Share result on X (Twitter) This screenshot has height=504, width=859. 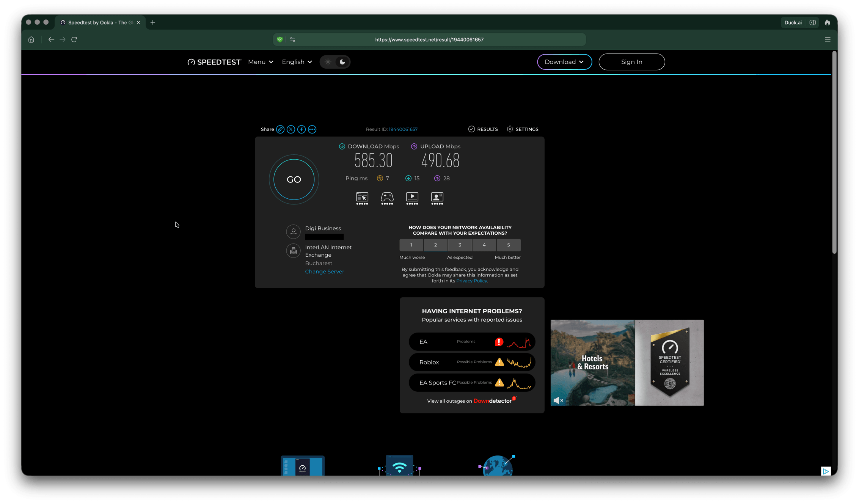(x=291, y=129)
